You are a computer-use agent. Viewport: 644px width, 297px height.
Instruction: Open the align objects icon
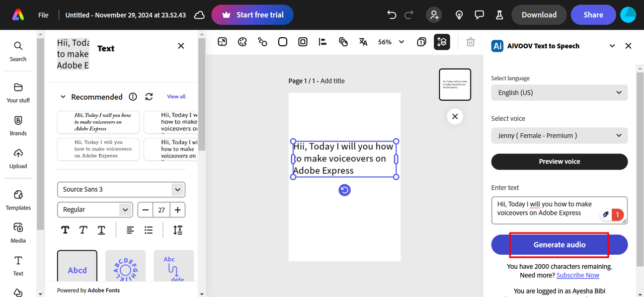pyautogui.click(x=323, y=42)
